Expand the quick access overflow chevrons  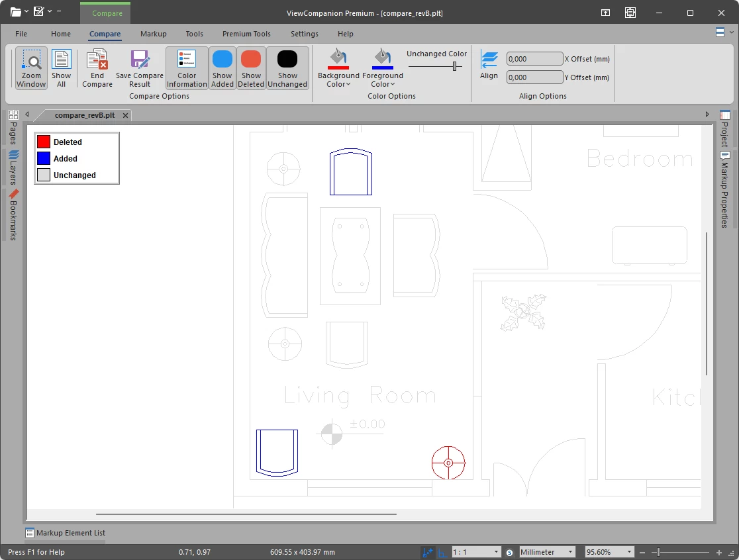pyautogui.click(x=59, y=11)
